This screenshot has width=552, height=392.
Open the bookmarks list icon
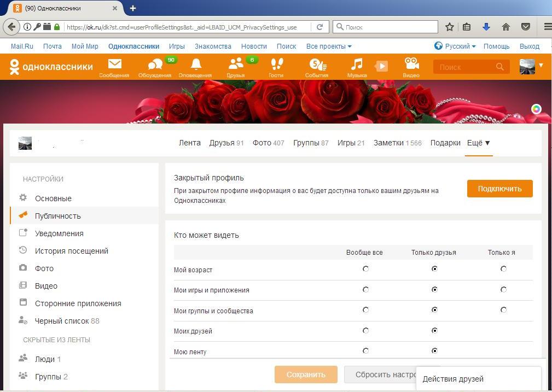467,27
